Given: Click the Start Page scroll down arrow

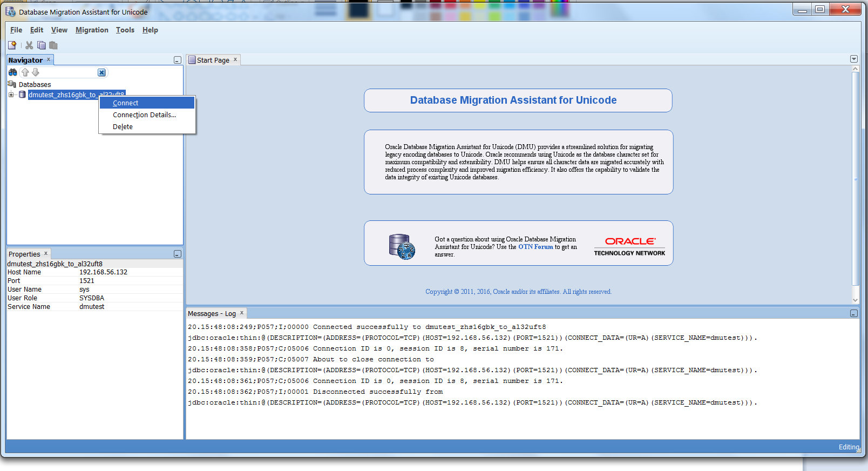Looking at the screenshot, I should click(855, 300).
